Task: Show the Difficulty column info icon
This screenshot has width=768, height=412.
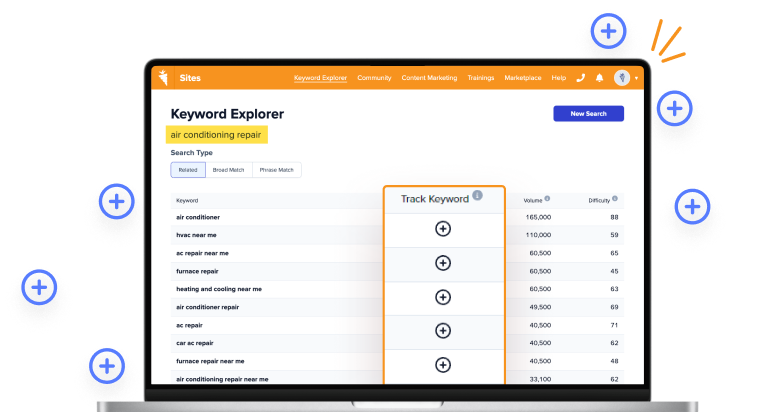Action: click(x=615, y=198)
